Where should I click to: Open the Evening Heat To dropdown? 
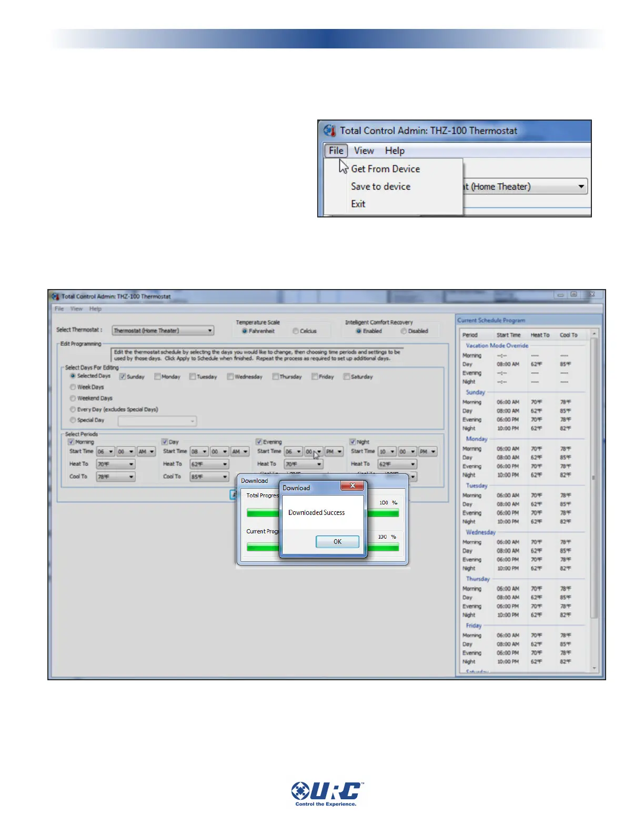coord(304,464)
